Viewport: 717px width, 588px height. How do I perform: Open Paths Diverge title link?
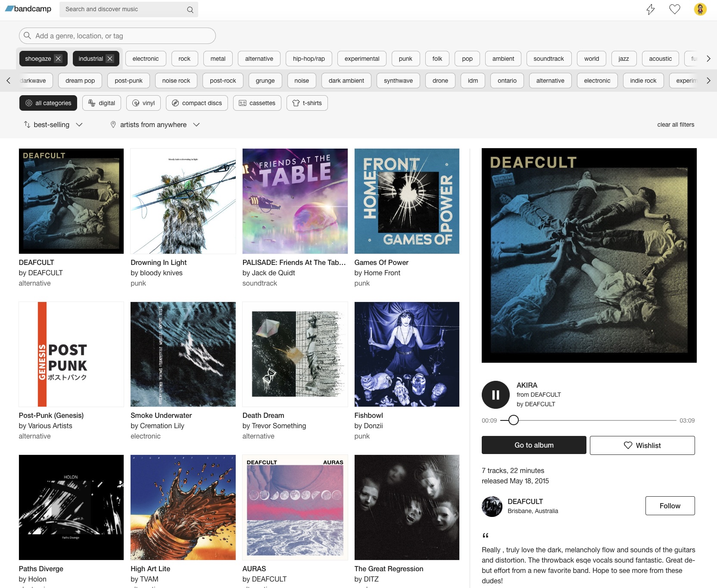point(41,569)
